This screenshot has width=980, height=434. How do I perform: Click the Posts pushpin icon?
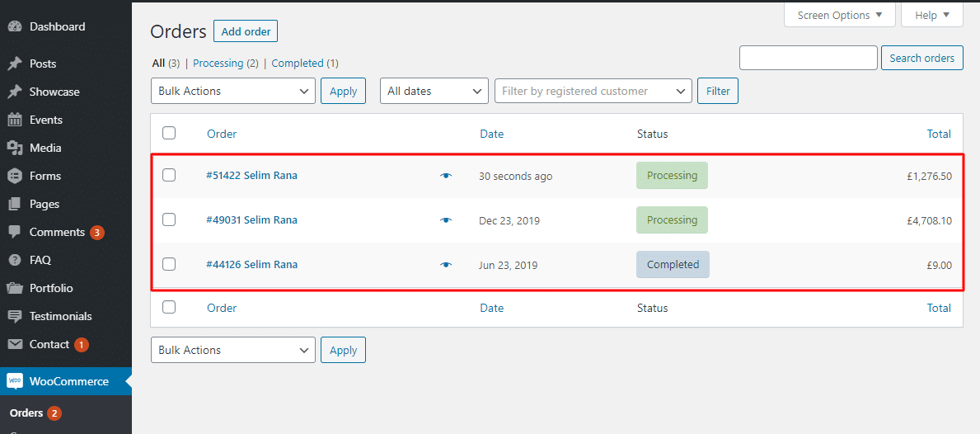coord(14,64)
